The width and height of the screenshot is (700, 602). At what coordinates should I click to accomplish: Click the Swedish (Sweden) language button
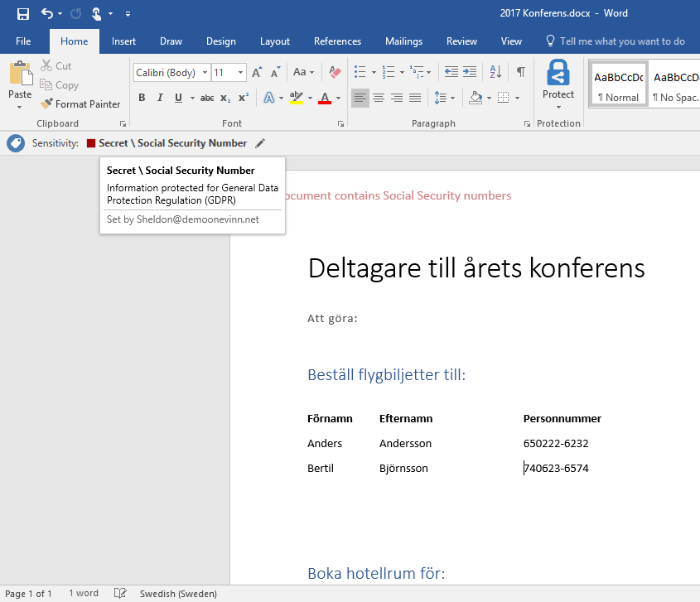click(x=178, y=594)
